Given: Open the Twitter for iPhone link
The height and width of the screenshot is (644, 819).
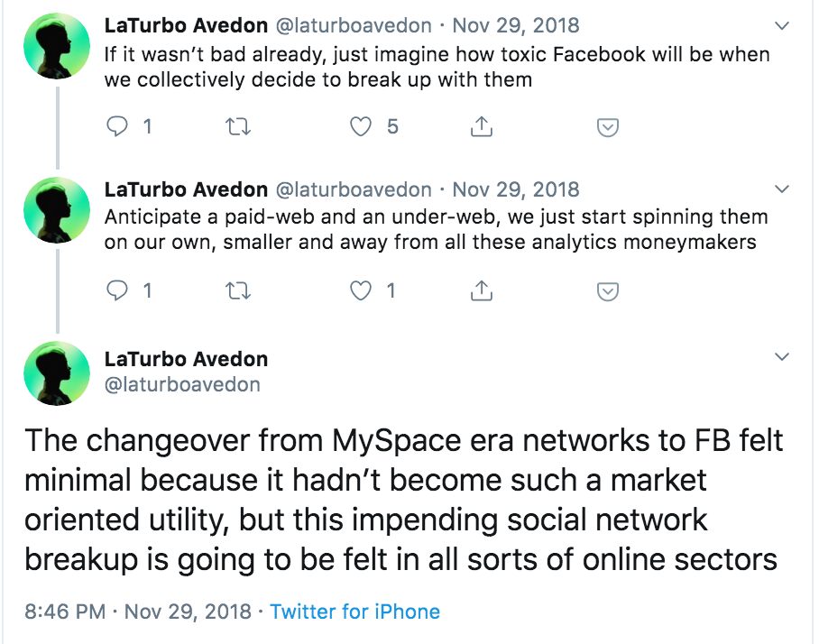Looking at the screenshot, I should [x=354, y=612].
